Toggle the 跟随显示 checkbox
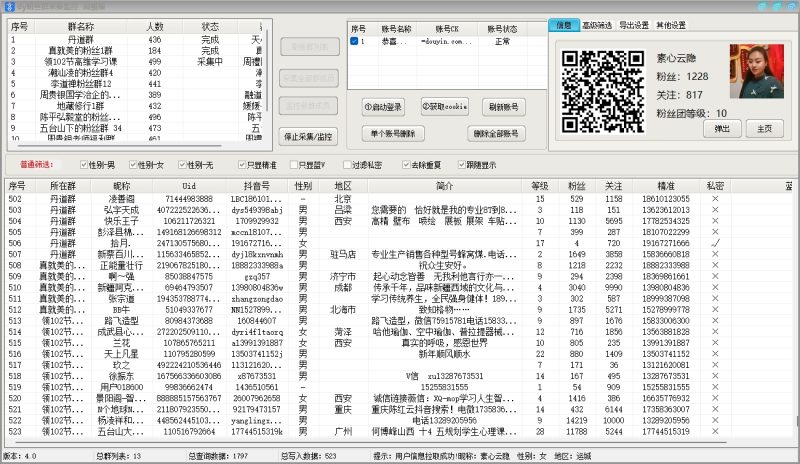The height and width of the screenshot is (464, 800). coord(461,164)
